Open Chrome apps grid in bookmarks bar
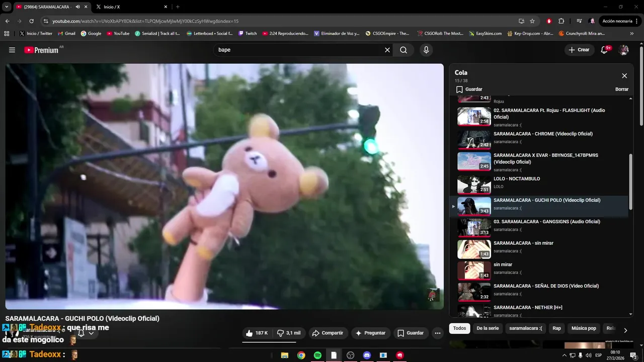 pyautogui.click(x=7, y=33)
